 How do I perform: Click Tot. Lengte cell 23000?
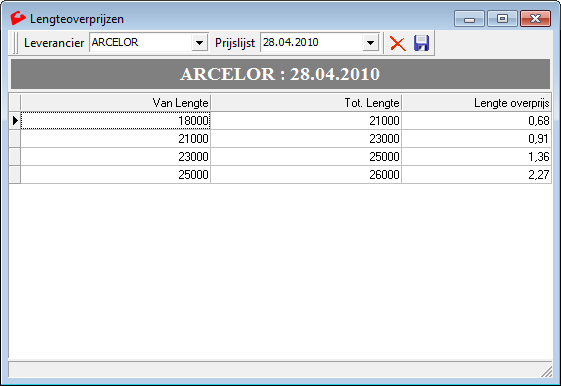(306, 139)
